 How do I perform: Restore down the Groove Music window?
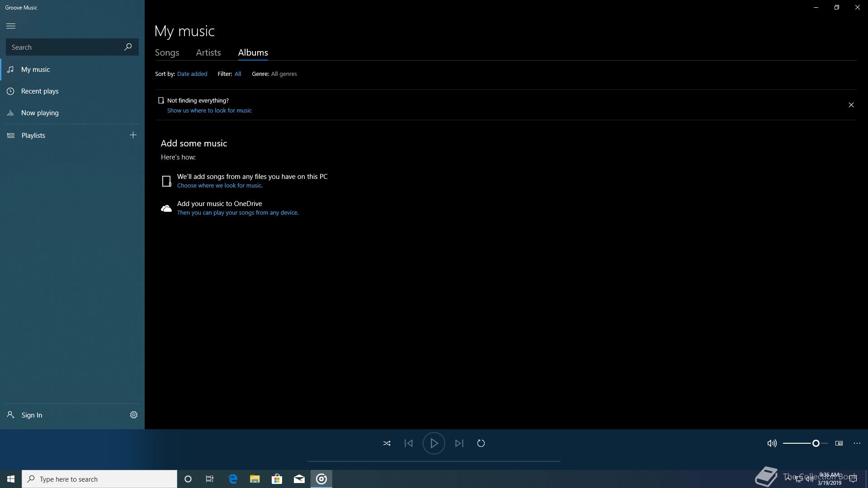(x=837, y=7)
